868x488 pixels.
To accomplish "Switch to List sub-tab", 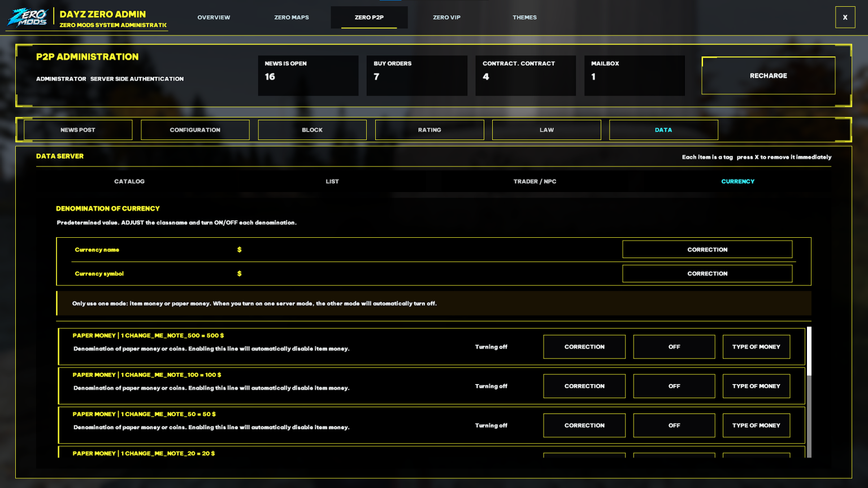I will [x=332, y=181].
